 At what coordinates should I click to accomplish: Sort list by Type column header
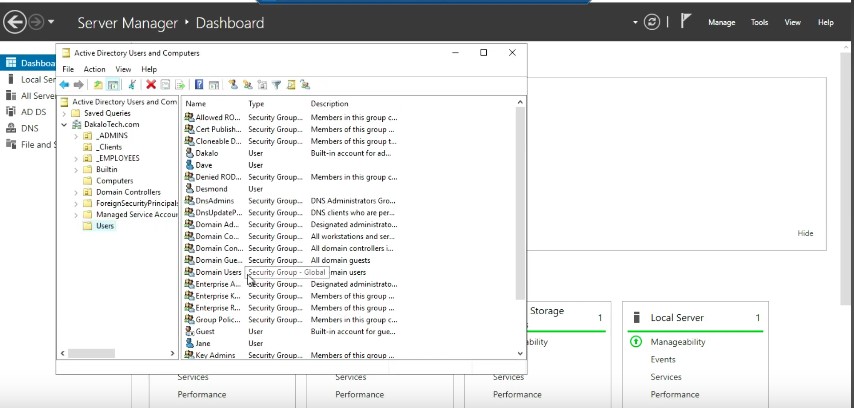click(256, 103)
